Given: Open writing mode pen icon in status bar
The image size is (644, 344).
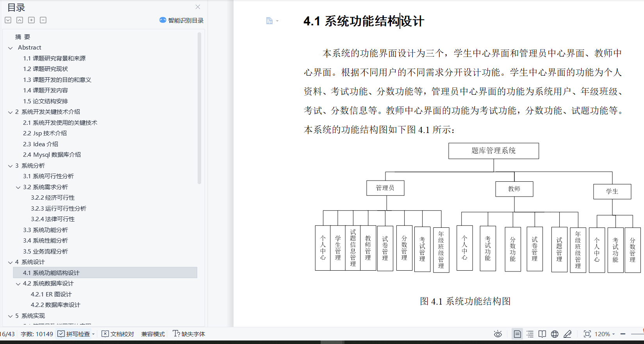Looking at the screenshot, I should pos(567,334).
